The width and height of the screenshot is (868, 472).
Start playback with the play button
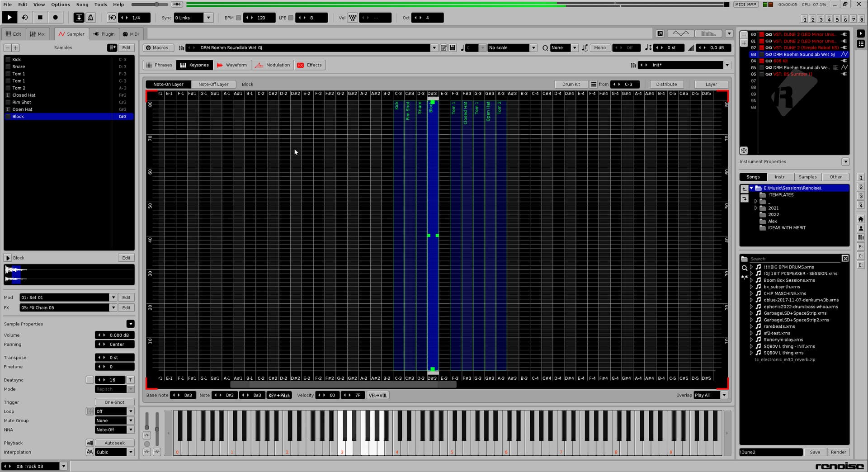click(x=9, y=18)
